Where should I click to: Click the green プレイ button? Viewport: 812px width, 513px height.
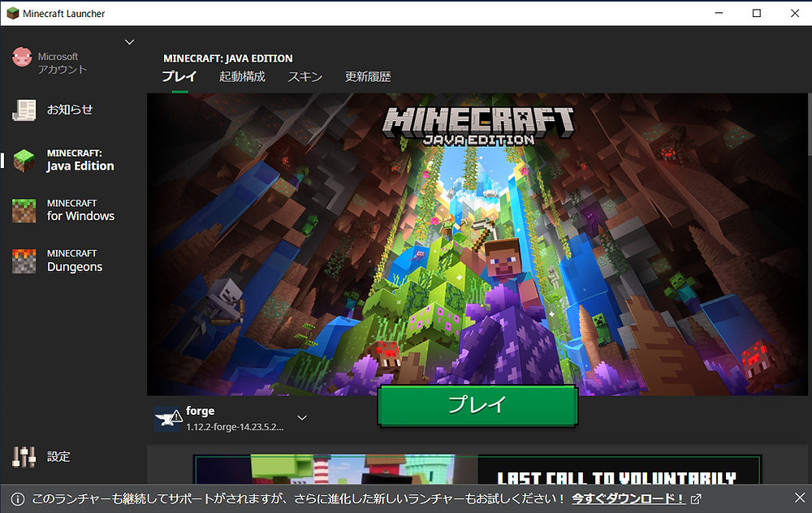click(477, 406)
